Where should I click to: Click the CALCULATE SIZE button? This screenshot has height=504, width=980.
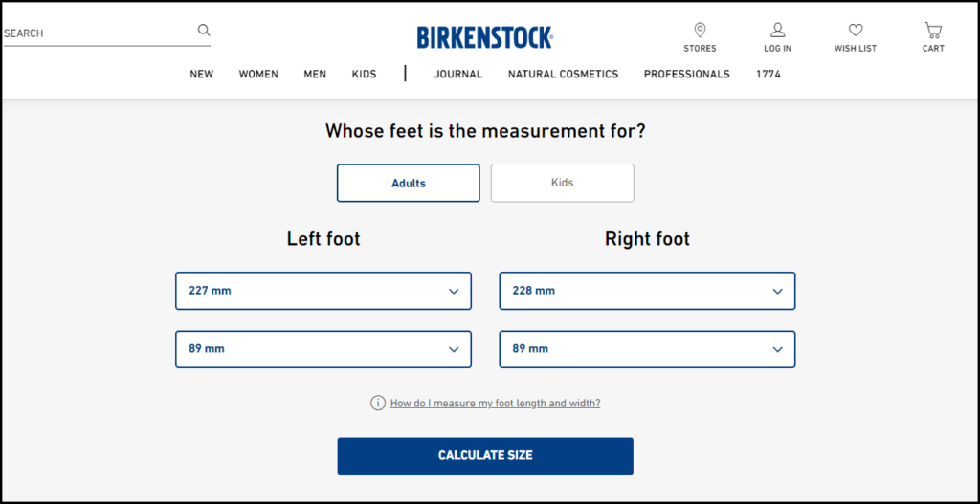click(485, 456)
